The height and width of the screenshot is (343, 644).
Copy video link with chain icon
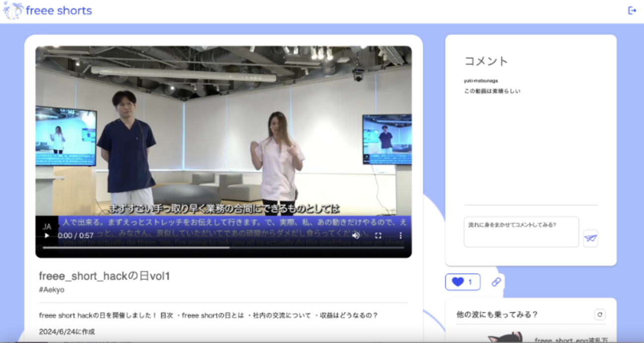[496, 282]
